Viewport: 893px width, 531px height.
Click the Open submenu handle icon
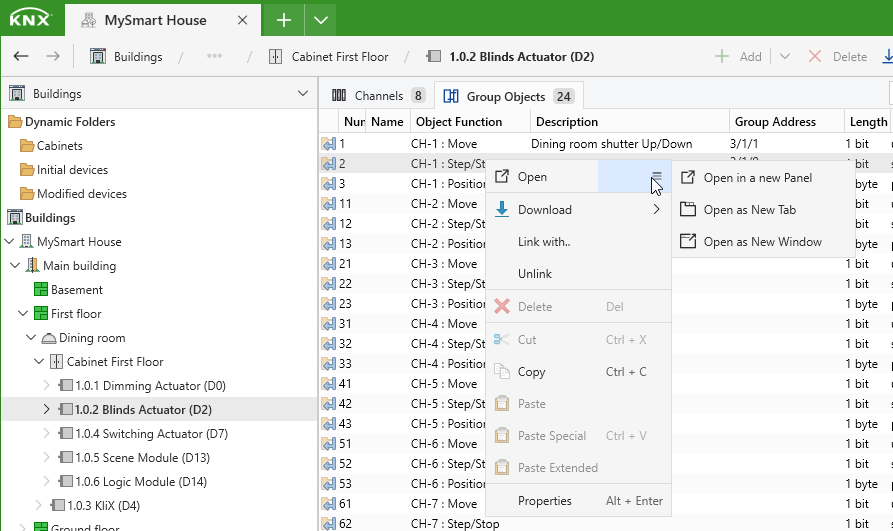click(657, 176)
